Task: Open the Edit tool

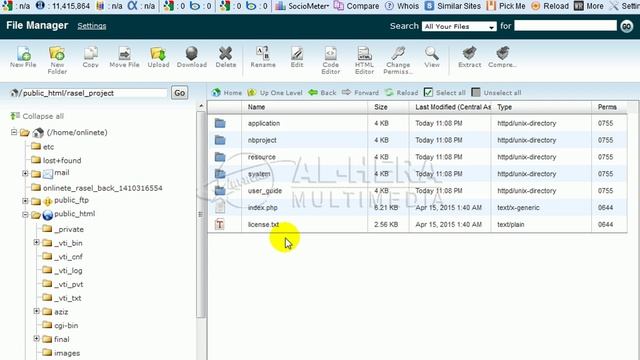Action: 297,57
